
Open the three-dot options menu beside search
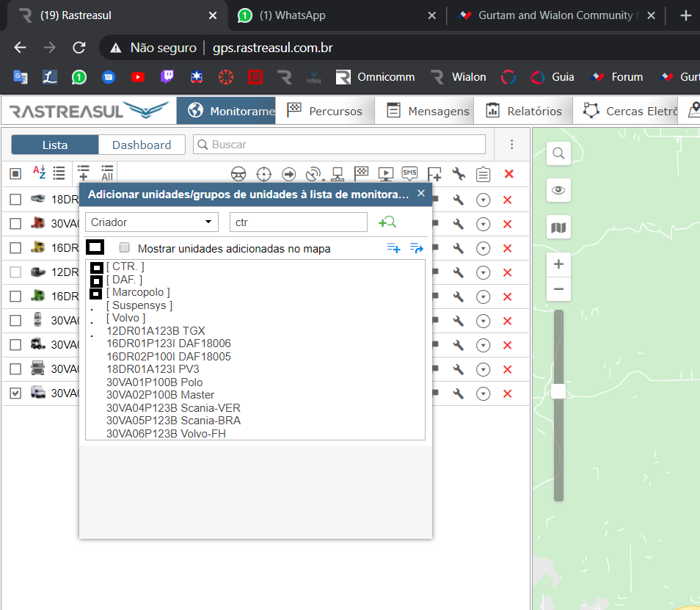(x=512, y=145)
